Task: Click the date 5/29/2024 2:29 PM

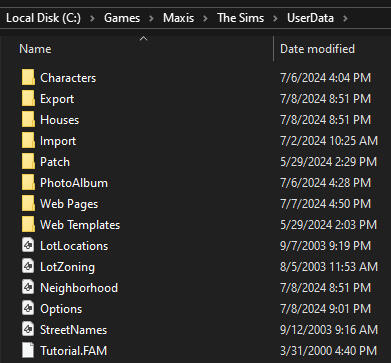Action: tap(328, 162)
